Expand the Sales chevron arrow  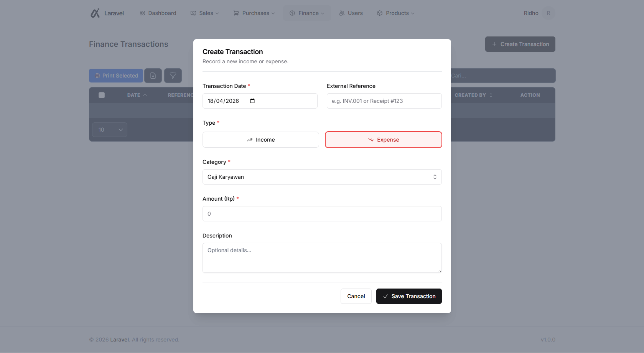pos(217,13)
